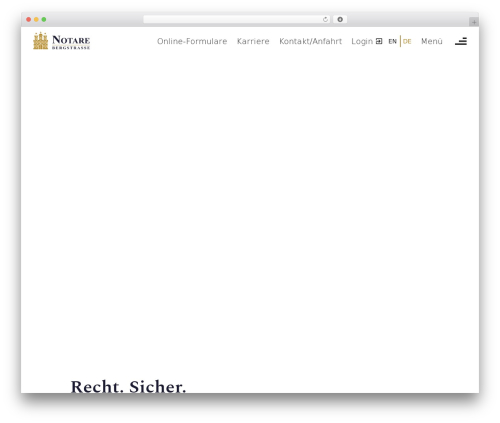
Task: Switch language to EN
Action: [x=392, y=41]
